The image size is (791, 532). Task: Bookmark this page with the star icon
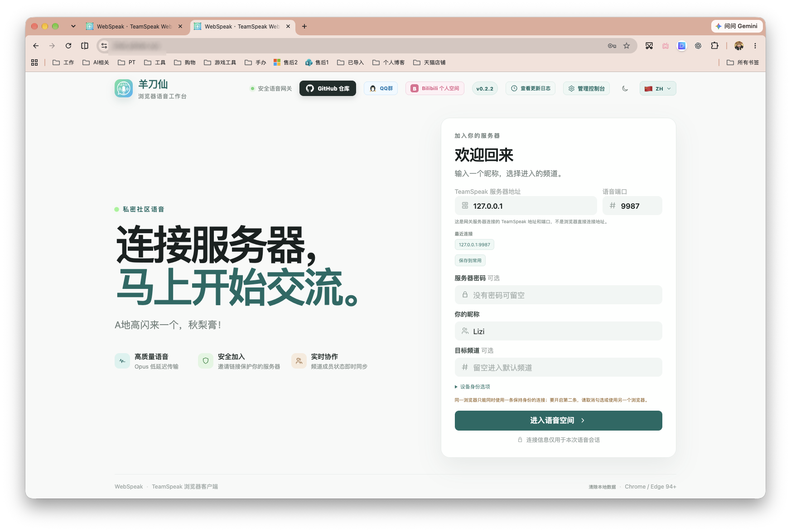point(627,46)
